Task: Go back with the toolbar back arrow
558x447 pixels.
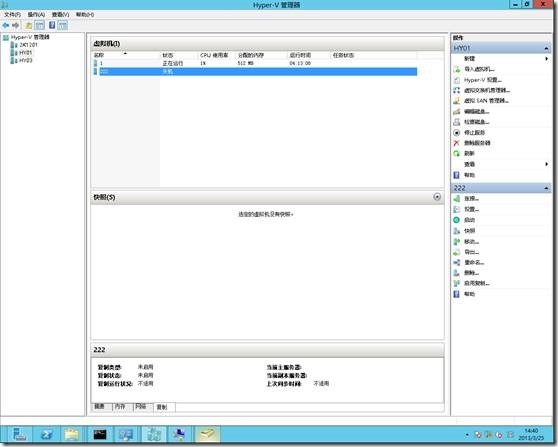Action: point(6,25)
